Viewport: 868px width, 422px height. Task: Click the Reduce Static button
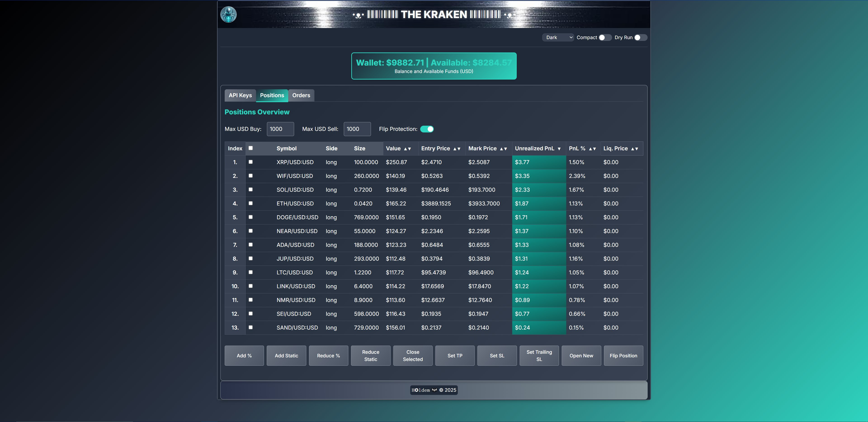[x=371, y=356]
